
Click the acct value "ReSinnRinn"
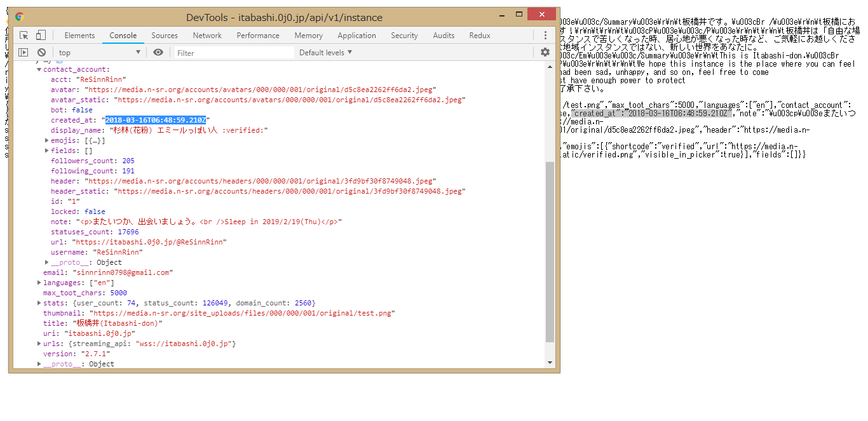coord(100,79)
